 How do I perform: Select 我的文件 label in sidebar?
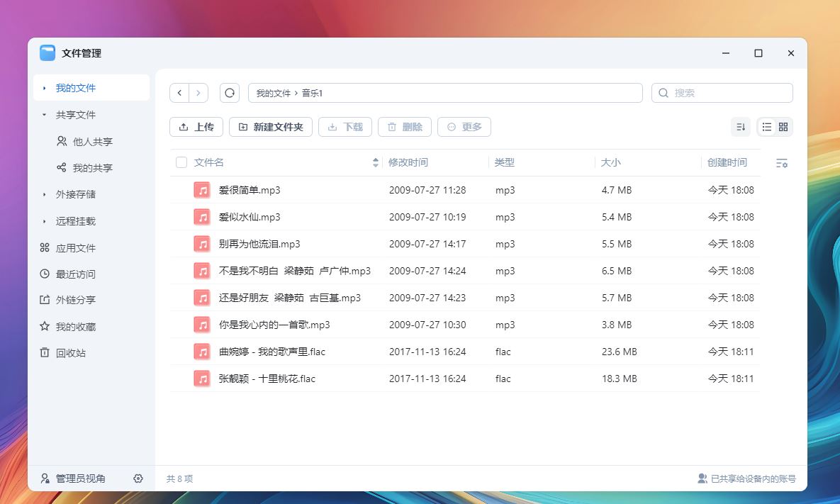click(x=76, y=88)
